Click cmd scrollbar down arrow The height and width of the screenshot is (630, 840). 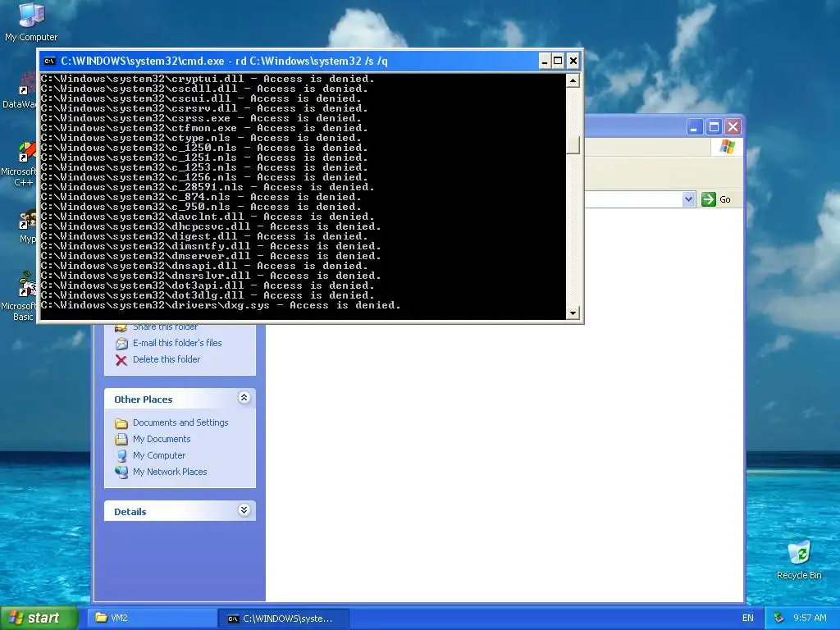(573, 313)
